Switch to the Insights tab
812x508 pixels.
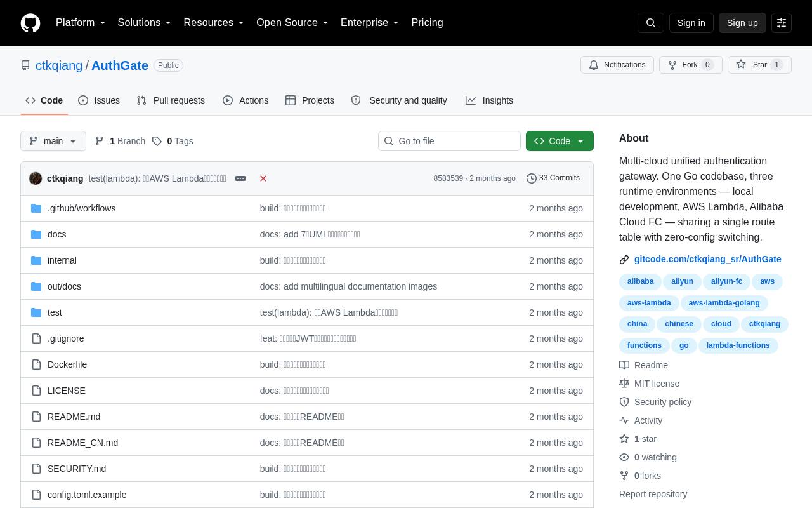pos(489,100)
